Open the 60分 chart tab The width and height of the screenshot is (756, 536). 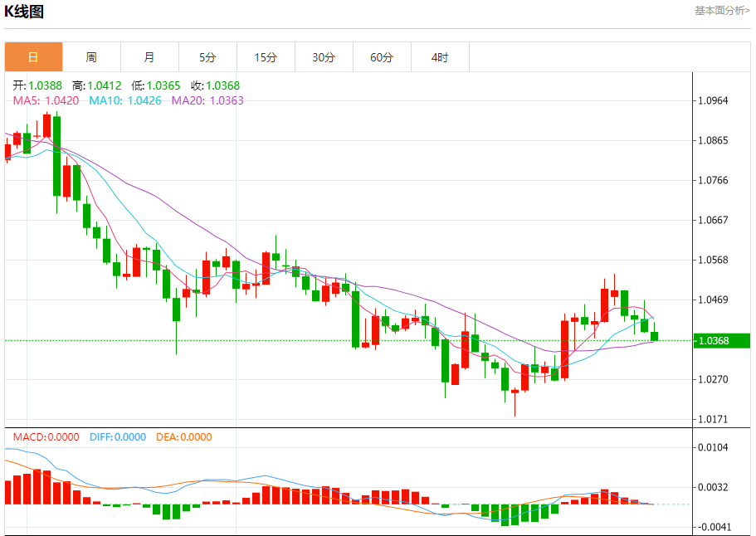(x=382, y=57)
